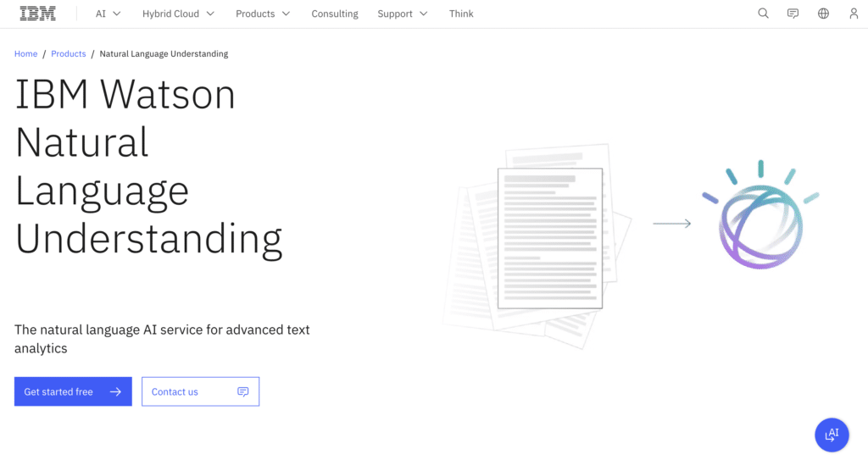Click the documents illustration
Viewport: 868px width, 471px height.
(x=537, y=247)
